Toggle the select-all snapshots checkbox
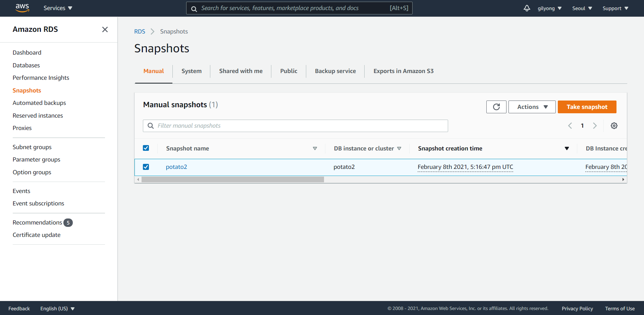Viewport: 644px width, 315px height. [x=146, y=148]
